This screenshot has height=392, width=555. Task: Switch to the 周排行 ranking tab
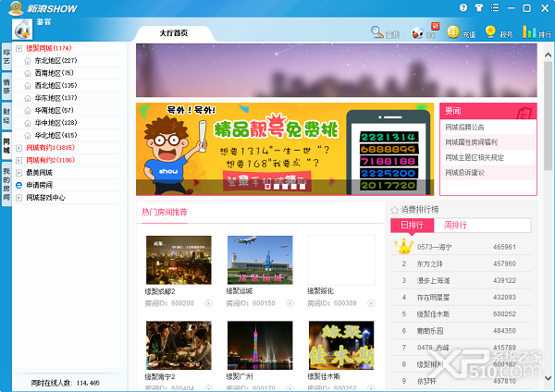(455, 225)
